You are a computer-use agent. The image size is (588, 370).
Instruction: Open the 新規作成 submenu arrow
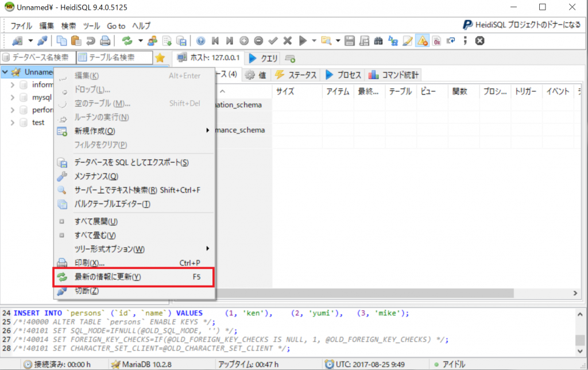click(x=207, y=130)
